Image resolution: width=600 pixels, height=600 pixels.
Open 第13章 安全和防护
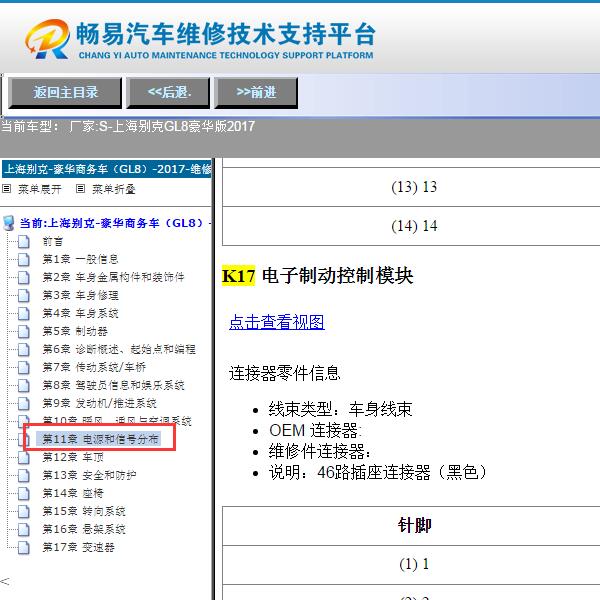click(89, 475)
